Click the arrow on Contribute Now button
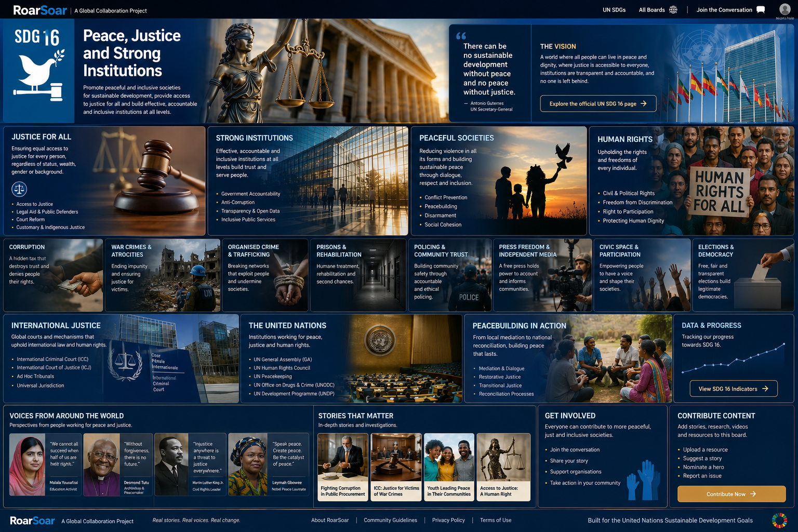The image size is (798, 532). (753, 494)
